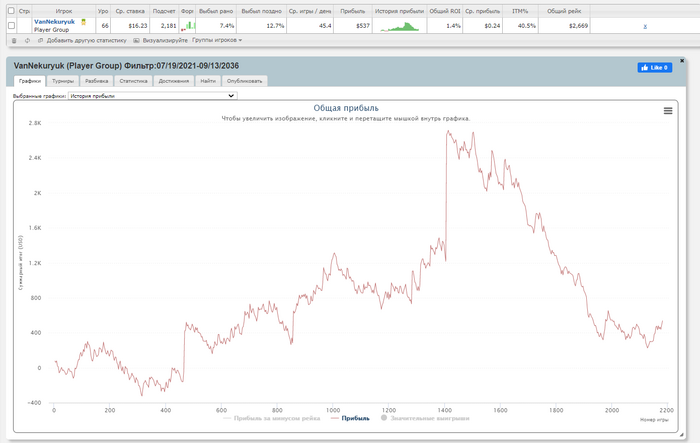This screenshot has width=700, height=443.
Task: Click the form bar mini-chart in player row
Action: [188, 26]
